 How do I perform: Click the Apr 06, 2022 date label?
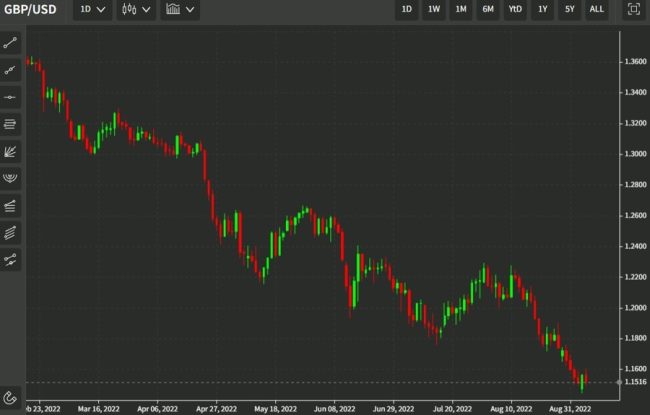click(x=158, y=409)
